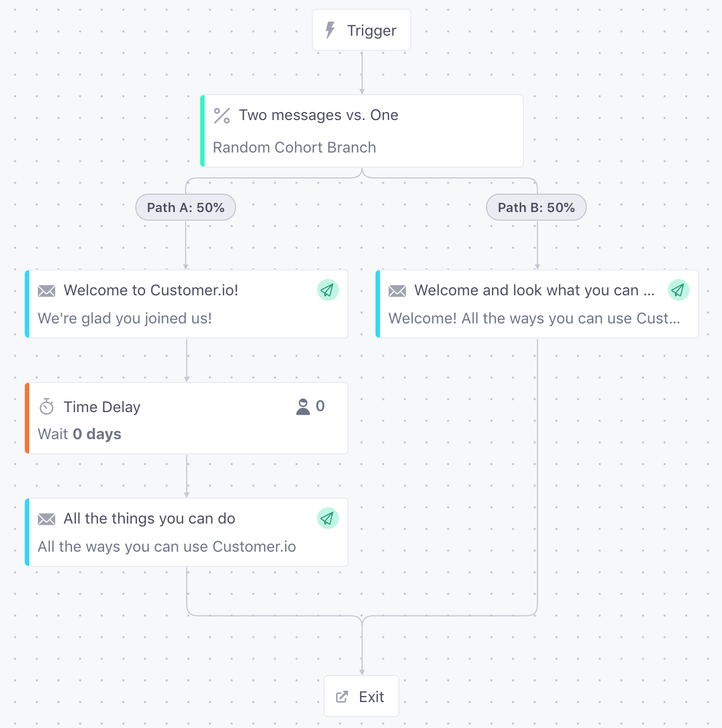Screen dimensions: 722x728
Task: Select the Exit node
Action: coord(371,697)
